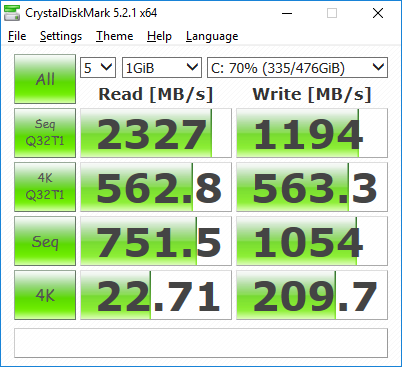Start the 4K Q32T1 benchmark
402x367 pixels.
(x=45, y=187)
